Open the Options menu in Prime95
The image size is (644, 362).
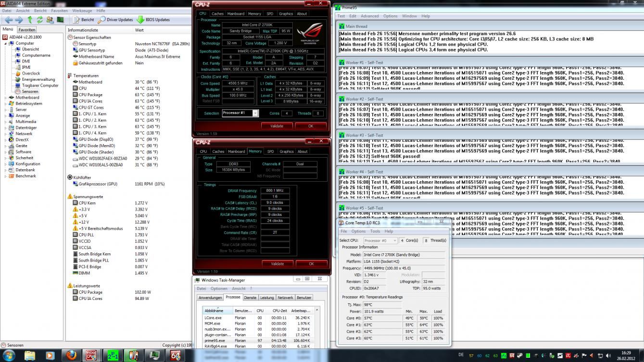390,16
